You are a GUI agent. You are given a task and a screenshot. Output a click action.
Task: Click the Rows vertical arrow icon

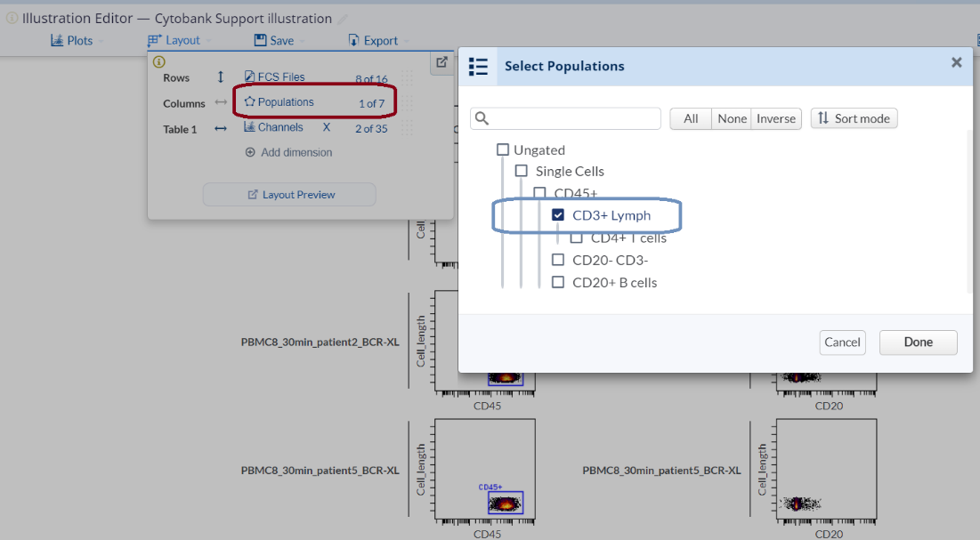coord(221,77)
